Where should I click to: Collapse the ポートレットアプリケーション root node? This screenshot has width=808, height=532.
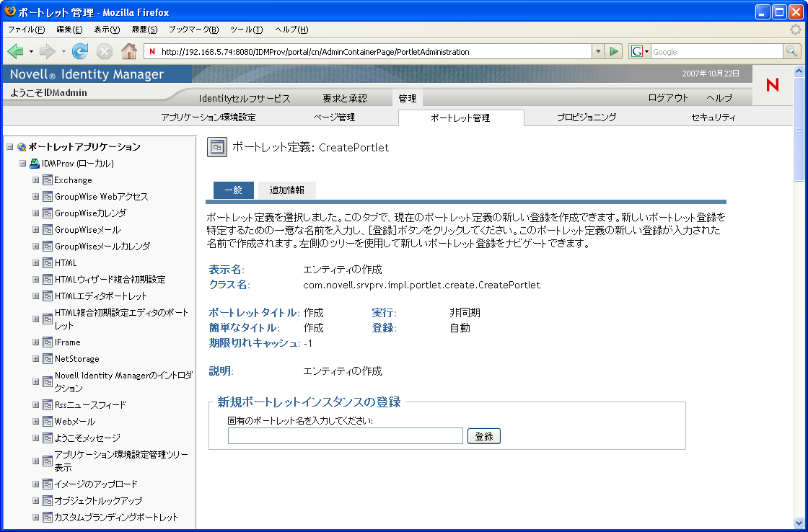tap(10, 147)
